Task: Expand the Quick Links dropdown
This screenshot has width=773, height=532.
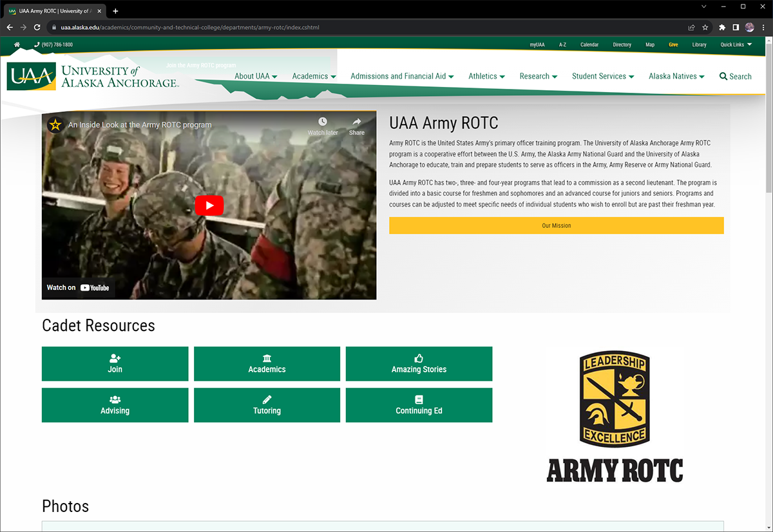Action: tap(736, 45)
